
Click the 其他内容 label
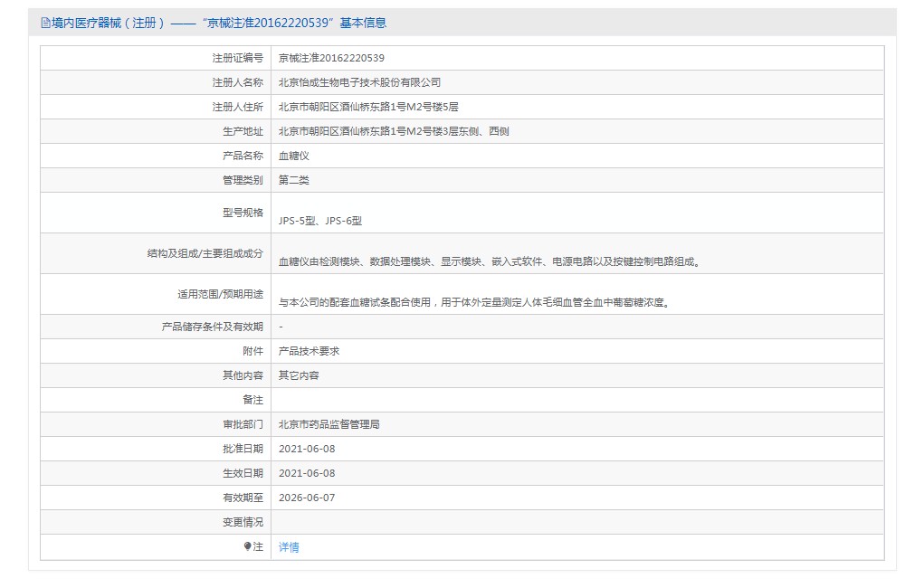(243, 375)
